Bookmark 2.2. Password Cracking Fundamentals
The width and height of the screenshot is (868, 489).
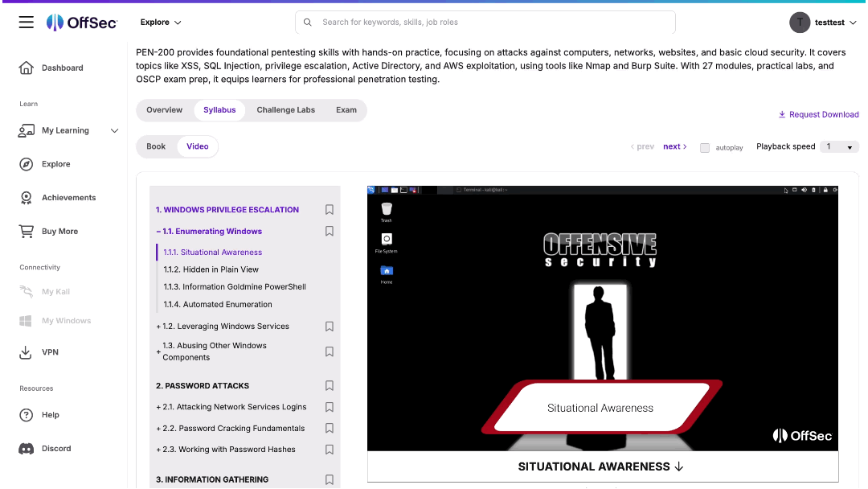330,428
